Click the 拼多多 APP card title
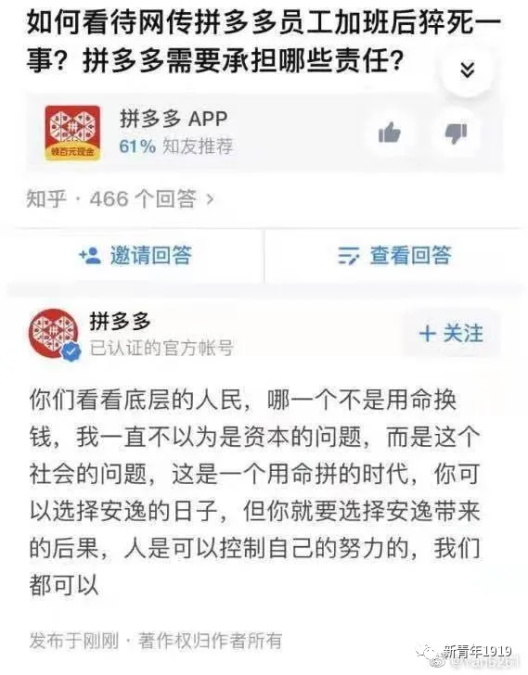The image size is (528, 675). (x=173, y=119)
